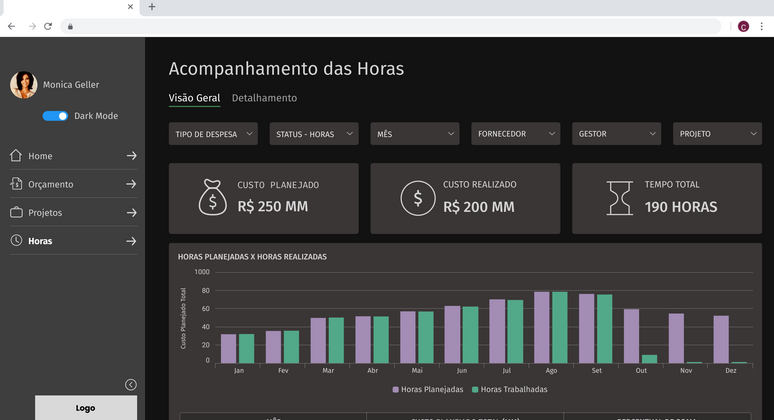Click the Logo button in sidebar
The image size is (774, 420).
coord(86,408)
